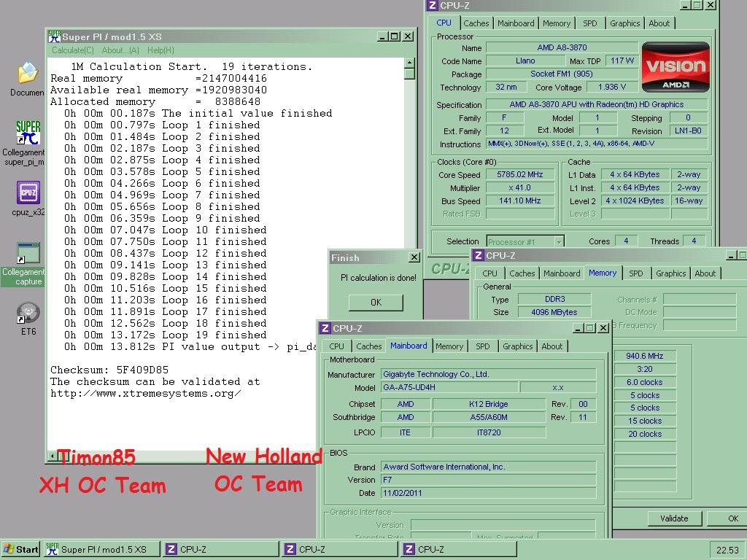Viewport: 747px width, 560px height.
Task: Click the memory size "4096 MBytes"
Action: (554, 312)
